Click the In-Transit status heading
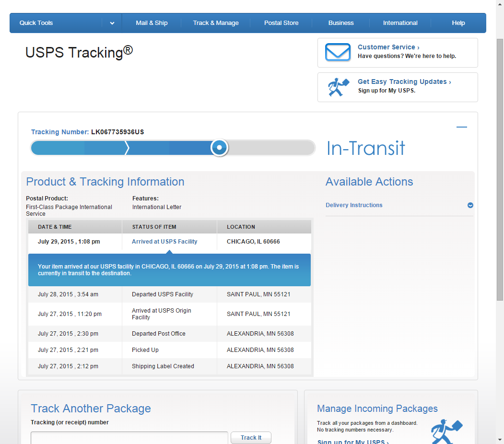This screenshot has height=444, width=504. (365, 148)
